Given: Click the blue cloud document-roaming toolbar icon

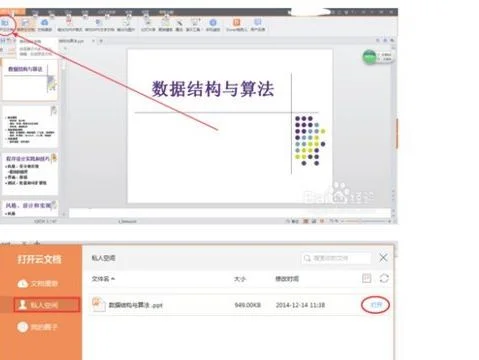Looking at the screenshot, I should tap(44, 23).
